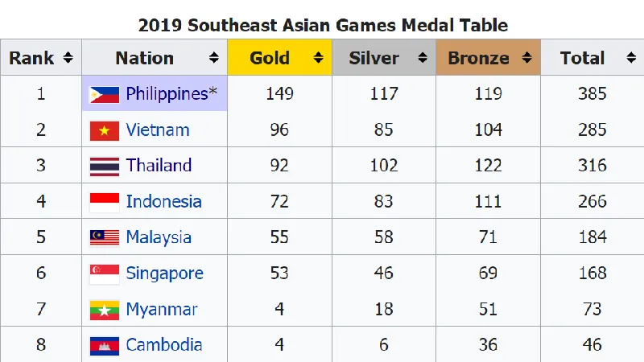
Task: Sort by Total medals column arrows
Action: click(x=631, y=58)
